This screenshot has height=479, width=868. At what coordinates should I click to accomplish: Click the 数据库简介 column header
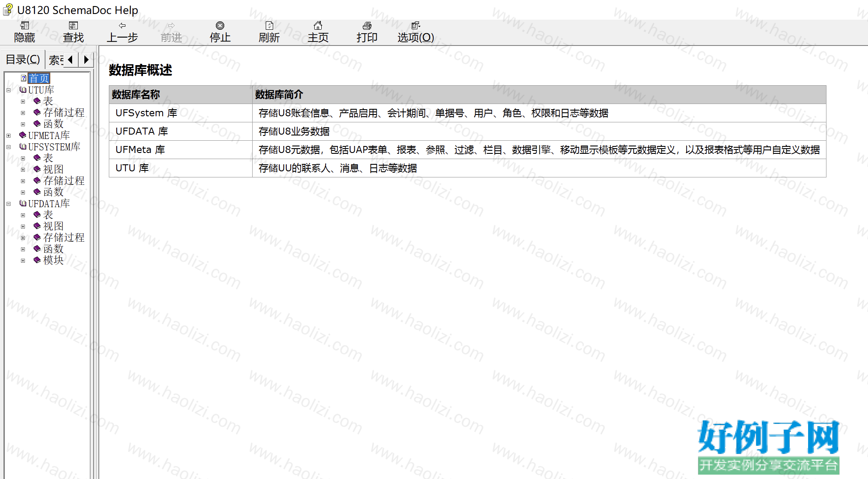(539, 94)
